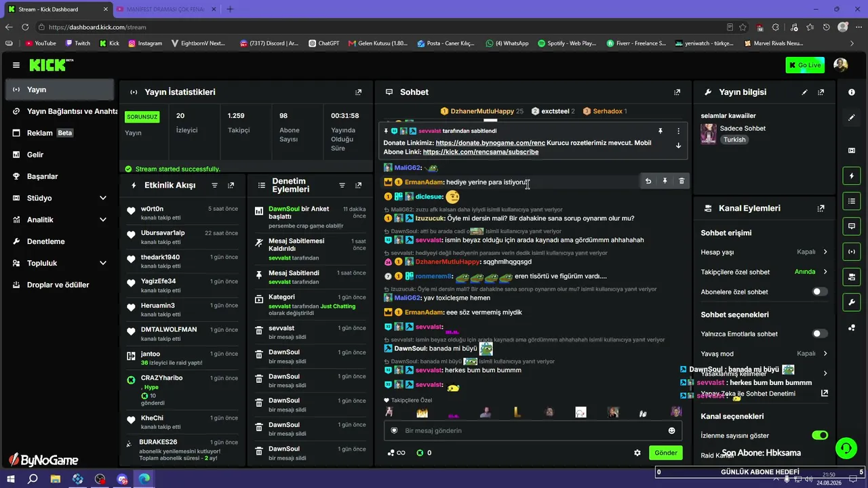The width and height of the screenshot is (868, 488).
Task: Go to Gelir in the sidebar
Action: (60, 155)
